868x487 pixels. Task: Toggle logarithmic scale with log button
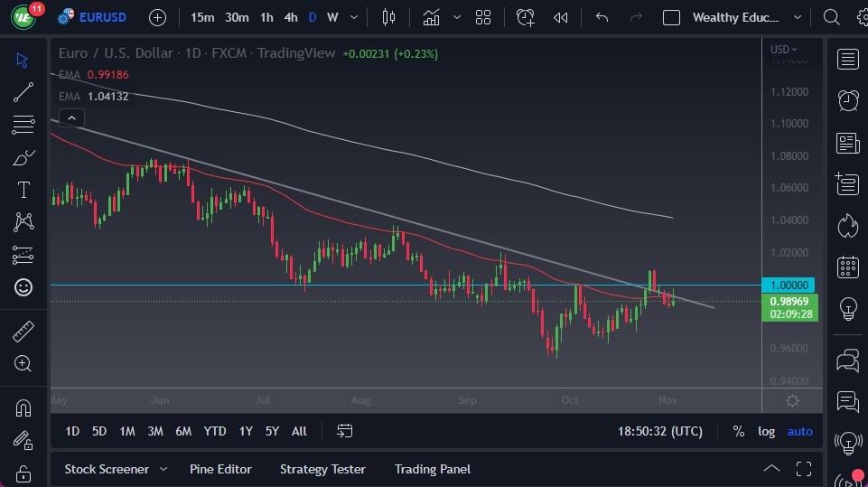[766, 431]
